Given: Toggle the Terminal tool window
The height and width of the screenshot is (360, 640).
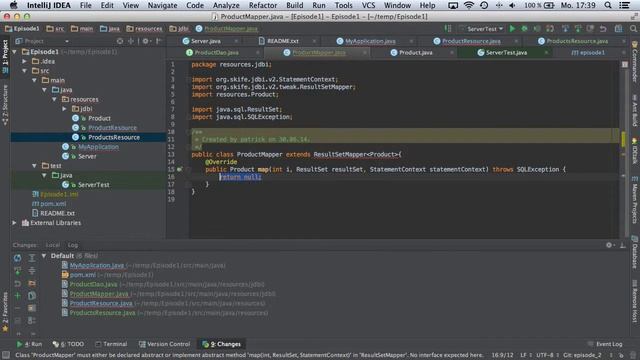Looking at the screenshot, I should click(111, 344).
